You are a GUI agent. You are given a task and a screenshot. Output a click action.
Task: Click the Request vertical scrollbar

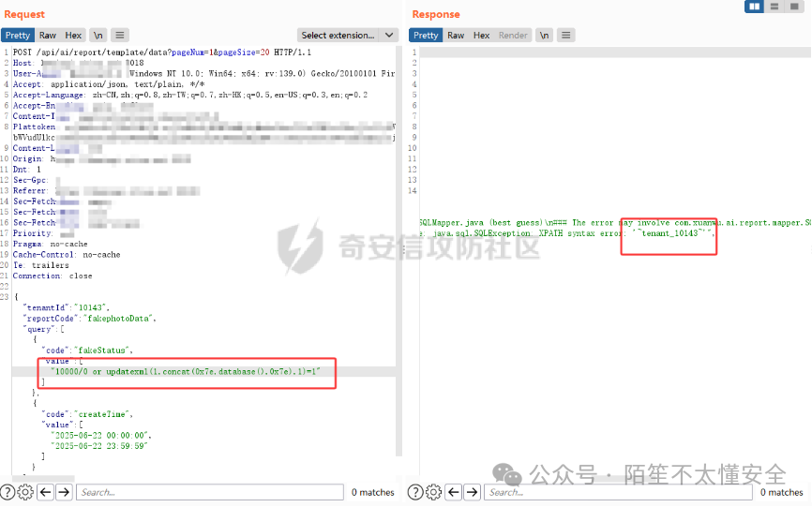398,251
